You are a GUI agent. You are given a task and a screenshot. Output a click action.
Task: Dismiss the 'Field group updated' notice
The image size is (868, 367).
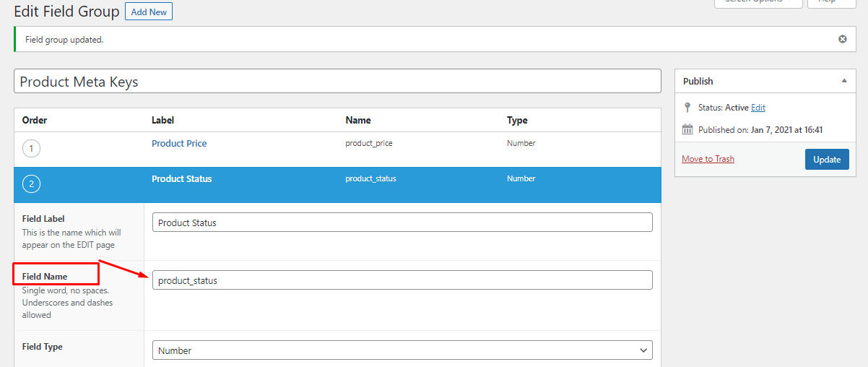[x=842, y=39]
